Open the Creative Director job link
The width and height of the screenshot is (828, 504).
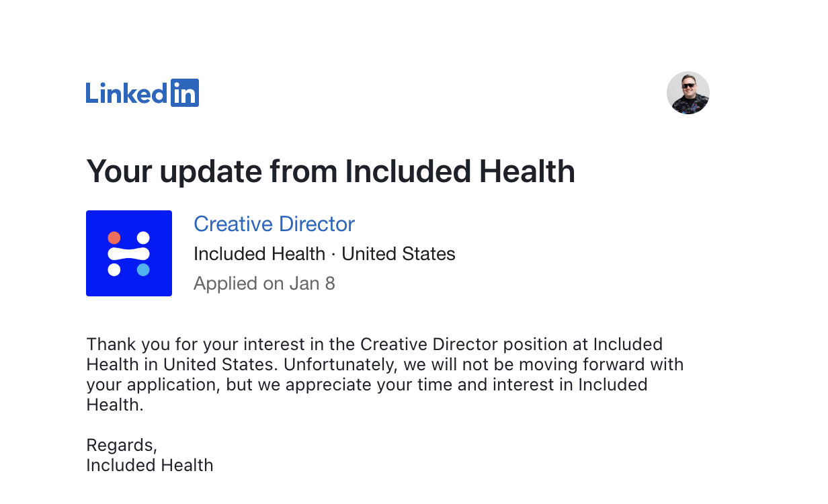[x=274, y=224]
